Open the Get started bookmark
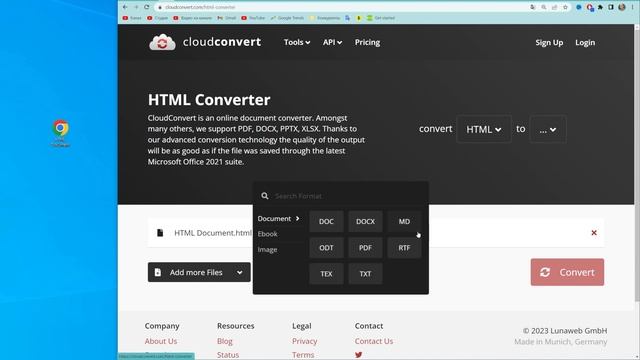 [x=381, y=18]
